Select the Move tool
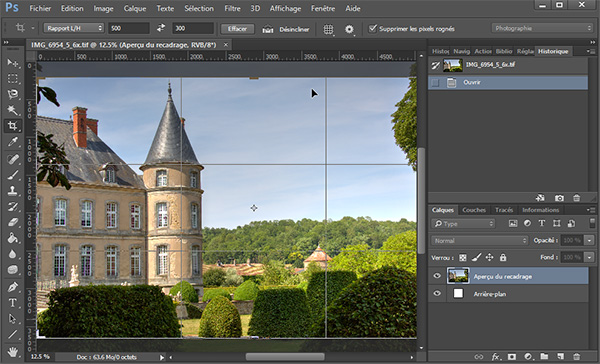 pyautogui.click(x=12, y=62)
